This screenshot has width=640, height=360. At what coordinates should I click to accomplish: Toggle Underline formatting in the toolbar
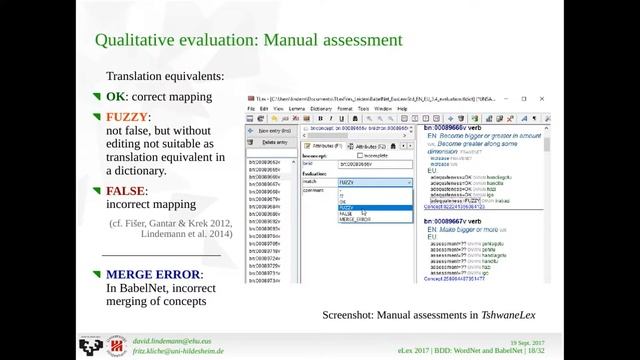(x=342, y=119)
